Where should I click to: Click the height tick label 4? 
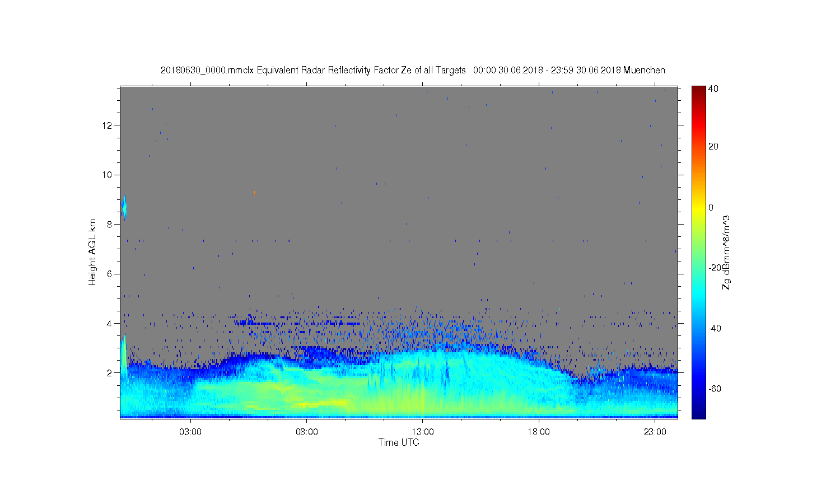[110, 323]
